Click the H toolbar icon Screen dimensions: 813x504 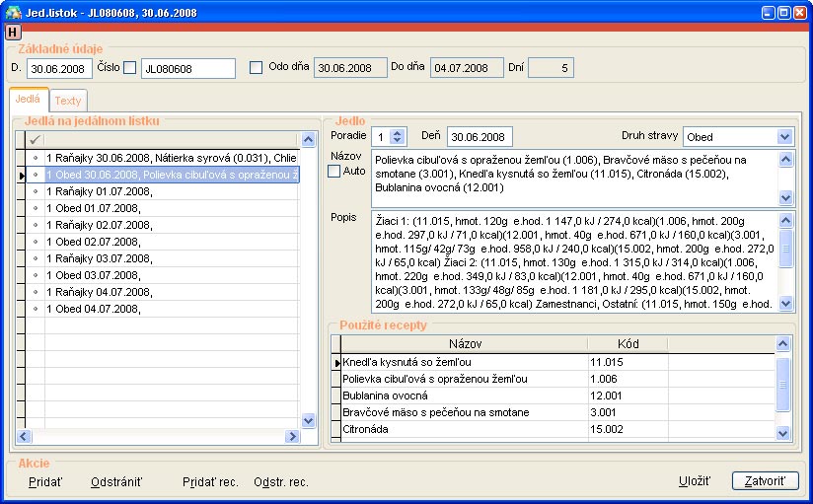coord(13,33)
